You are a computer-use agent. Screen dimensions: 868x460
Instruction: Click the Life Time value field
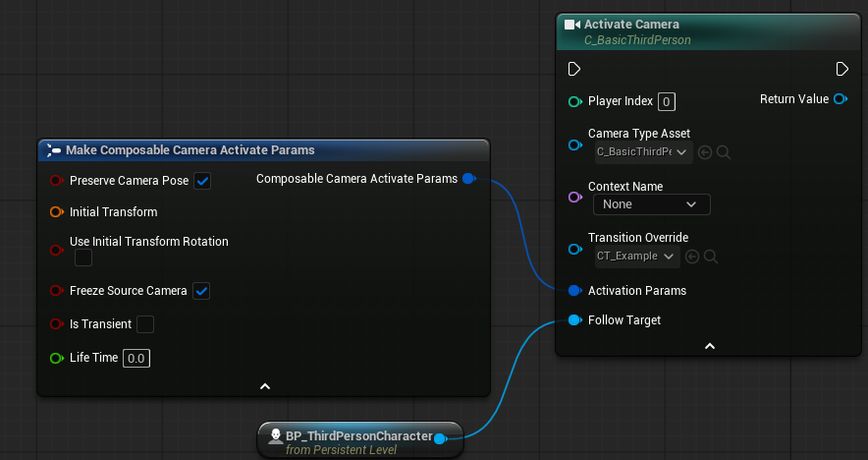(136, 359)
